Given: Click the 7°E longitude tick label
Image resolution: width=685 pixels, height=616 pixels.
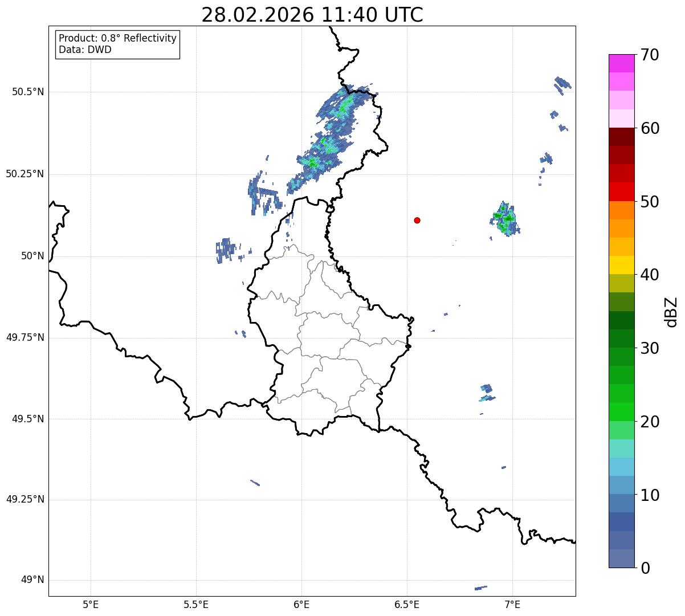Looking at the screenshot, I should (x=512, y=604).
